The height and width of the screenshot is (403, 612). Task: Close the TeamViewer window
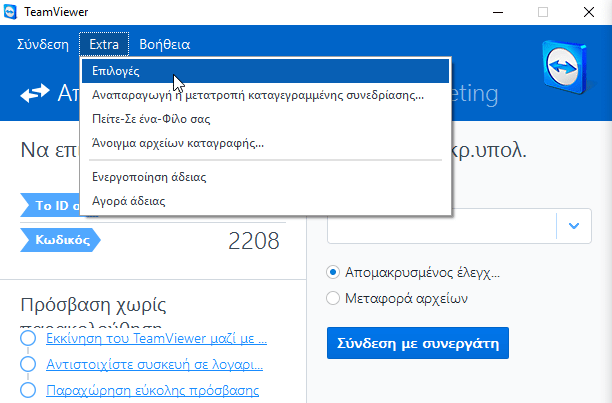(x=589, y=12)
